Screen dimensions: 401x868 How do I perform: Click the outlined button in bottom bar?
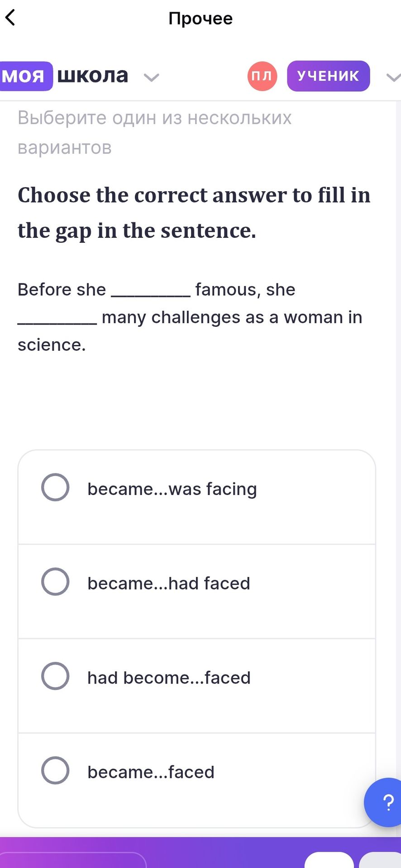click(x=72, y=860)
